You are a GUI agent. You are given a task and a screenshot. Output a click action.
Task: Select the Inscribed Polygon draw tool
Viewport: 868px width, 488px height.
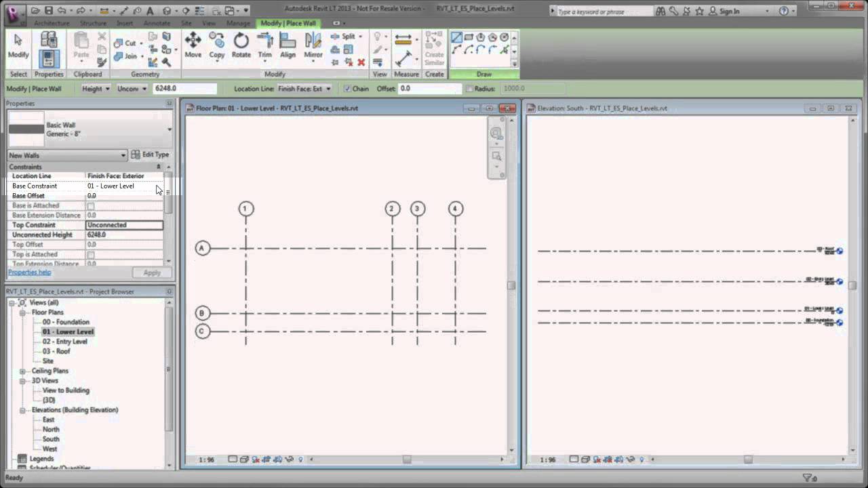[481, 37]
